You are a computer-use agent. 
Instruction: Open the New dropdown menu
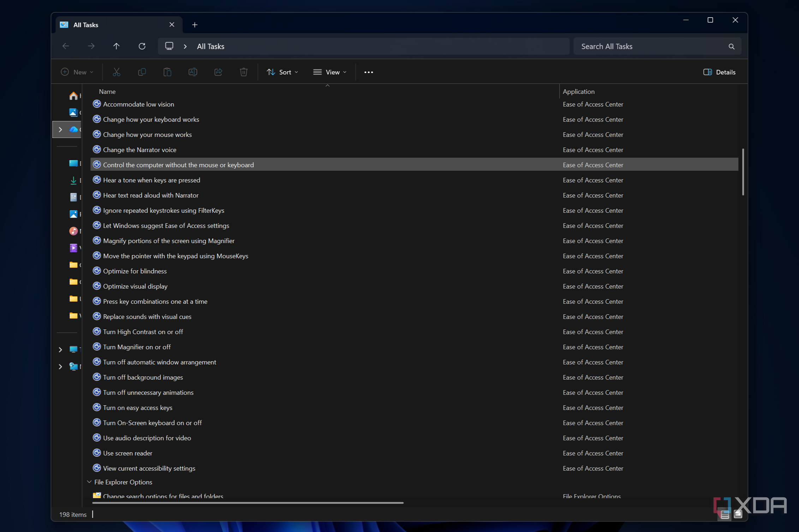point(77,72)
